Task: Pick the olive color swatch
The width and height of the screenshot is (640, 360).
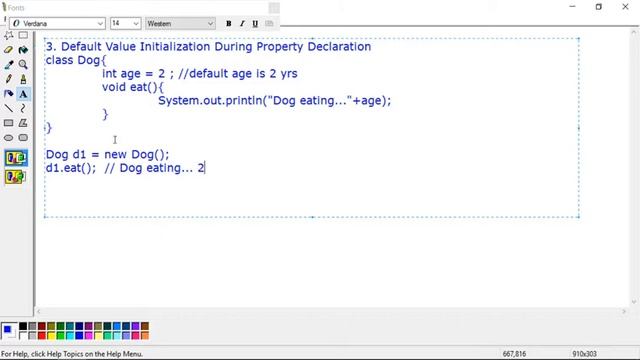Action: 51,326
